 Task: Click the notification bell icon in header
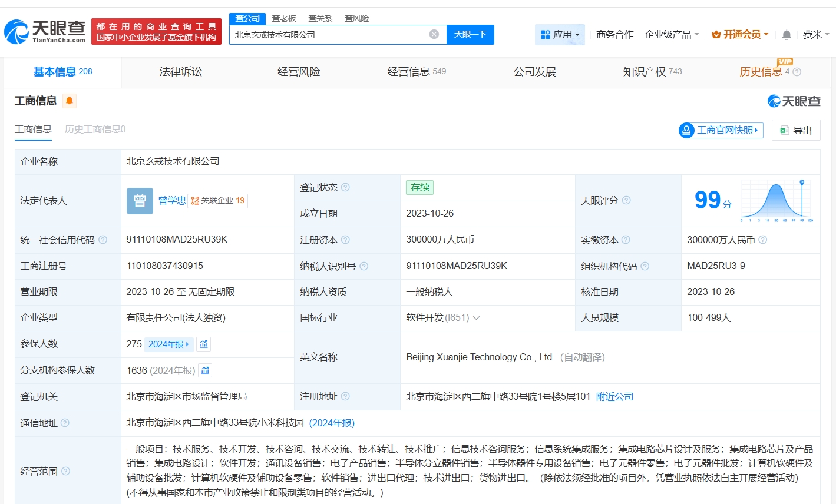(786, 35)
